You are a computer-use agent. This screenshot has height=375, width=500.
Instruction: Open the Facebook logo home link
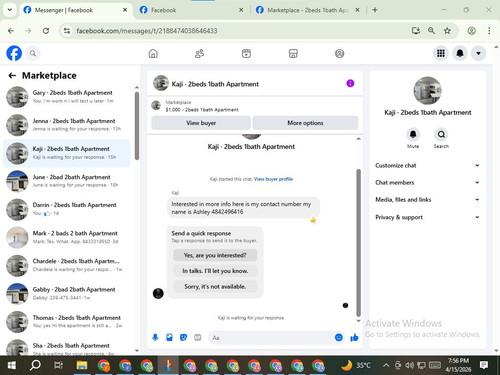[x=14, y=53]
